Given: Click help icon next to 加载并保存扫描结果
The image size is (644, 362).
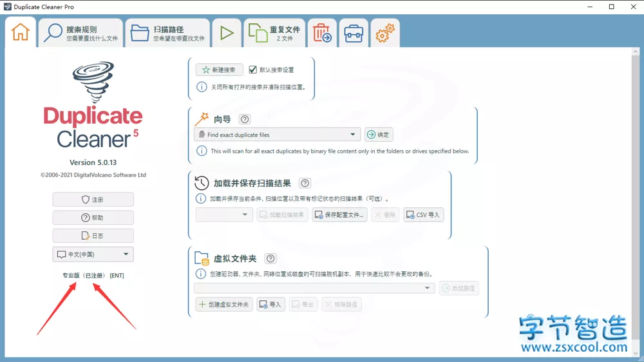Looking at the screenshot, I should coord(305,184).
